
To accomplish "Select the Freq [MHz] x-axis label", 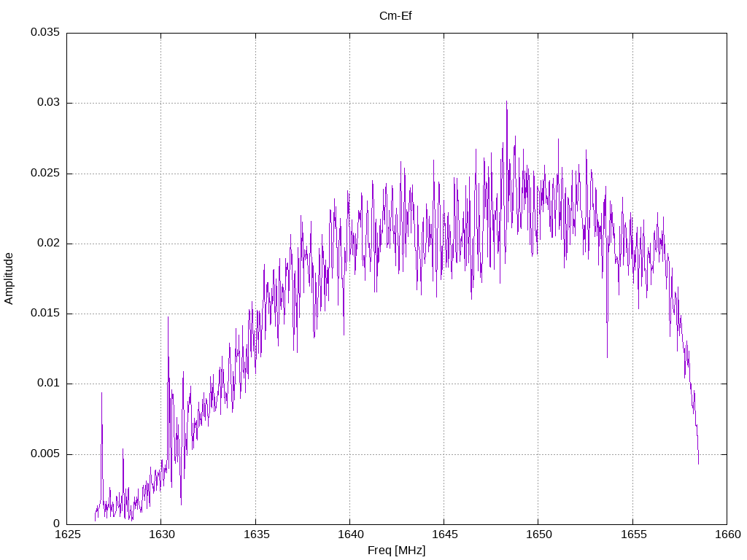I will click(x=396, y=551).
